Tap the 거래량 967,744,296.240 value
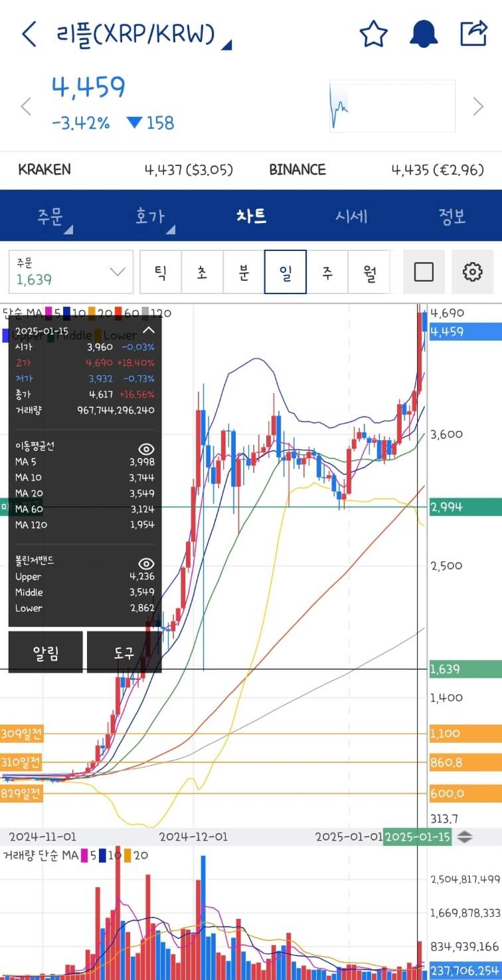Viewport: 502px width, 980px height. (116, 410)
